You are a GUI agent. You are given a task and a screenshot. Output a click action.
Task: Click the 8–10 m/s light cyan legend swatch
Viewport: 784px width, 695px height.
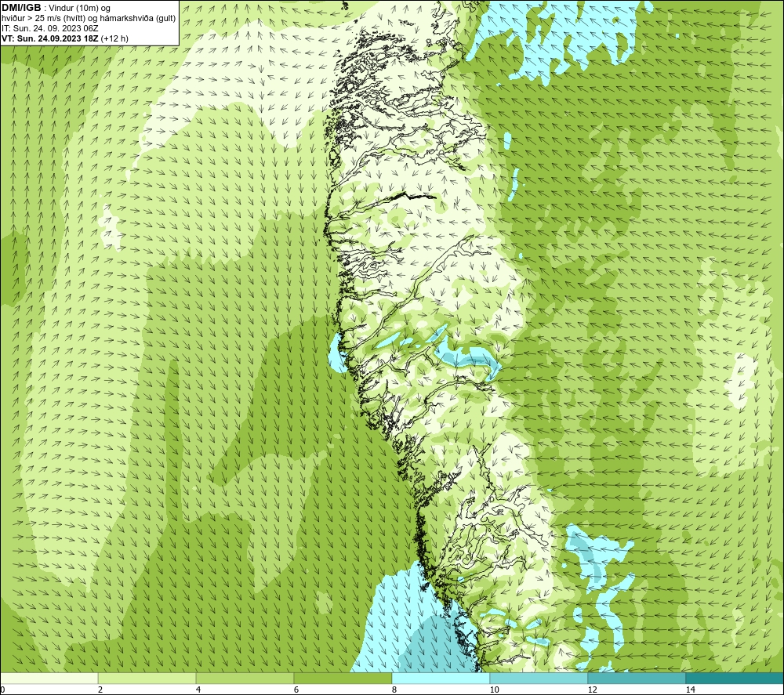(441, 679)
